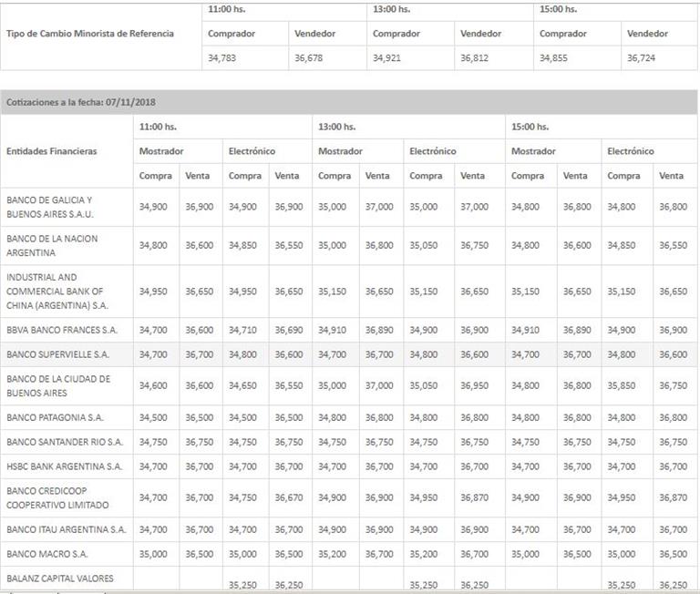
Task: Click the BANCO SUPERVIELLE S.A. row name
Action: pos(57,354)
